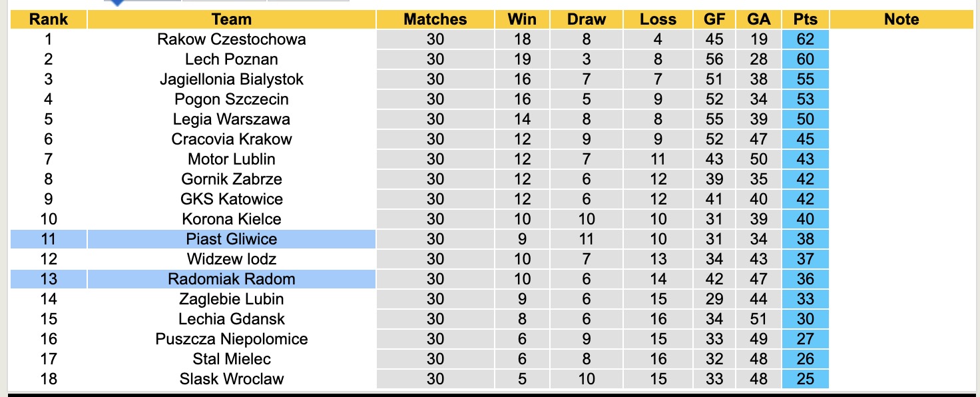Click the Rank column header
The image size is (980, 397).
(49, 19)
